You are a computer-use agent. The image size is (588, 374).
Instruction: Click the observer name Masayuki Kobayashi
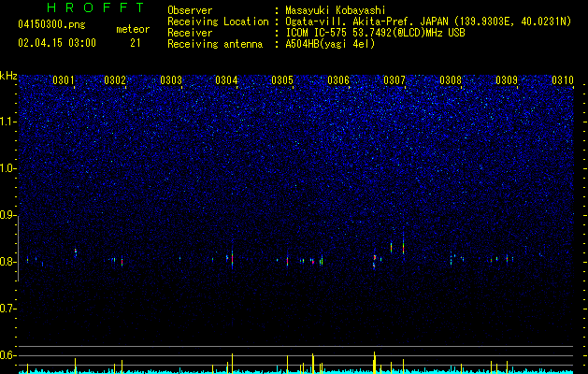(336, 10)
